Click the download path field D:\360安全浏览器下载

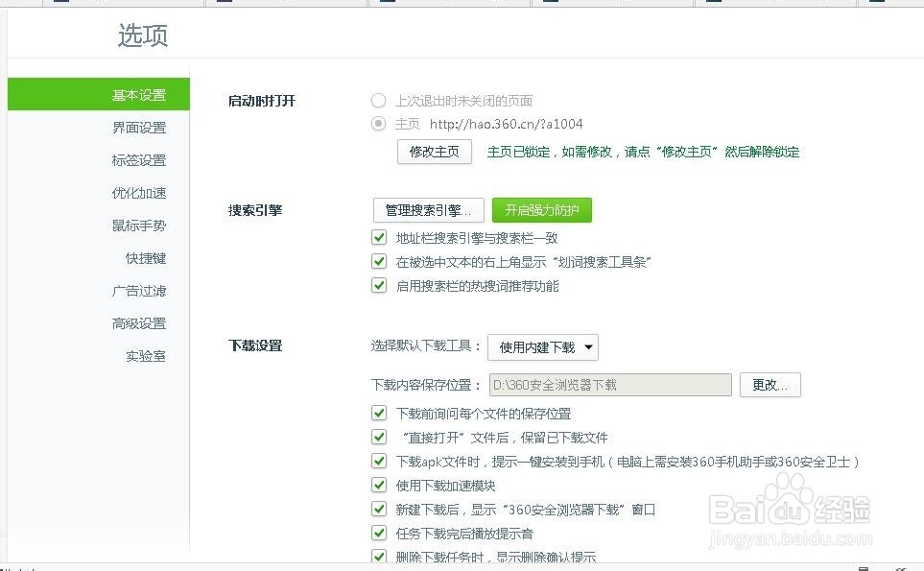coord(610,385)
